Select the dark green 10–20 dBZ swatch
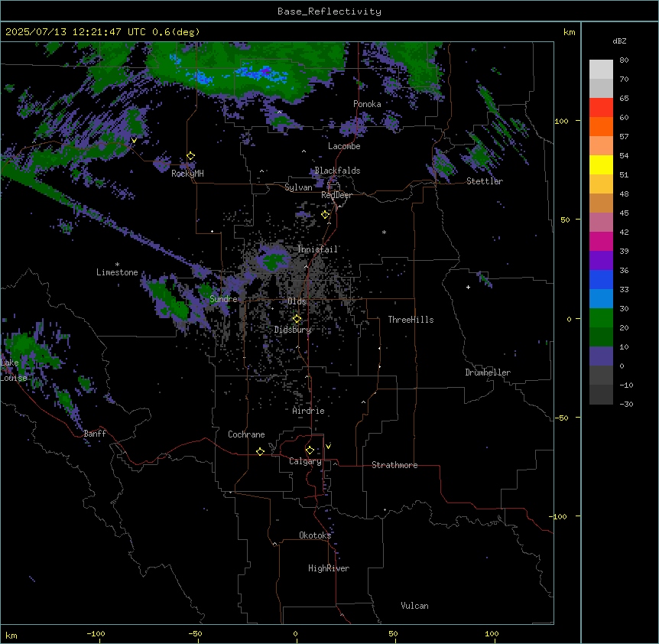 (601, 337)
